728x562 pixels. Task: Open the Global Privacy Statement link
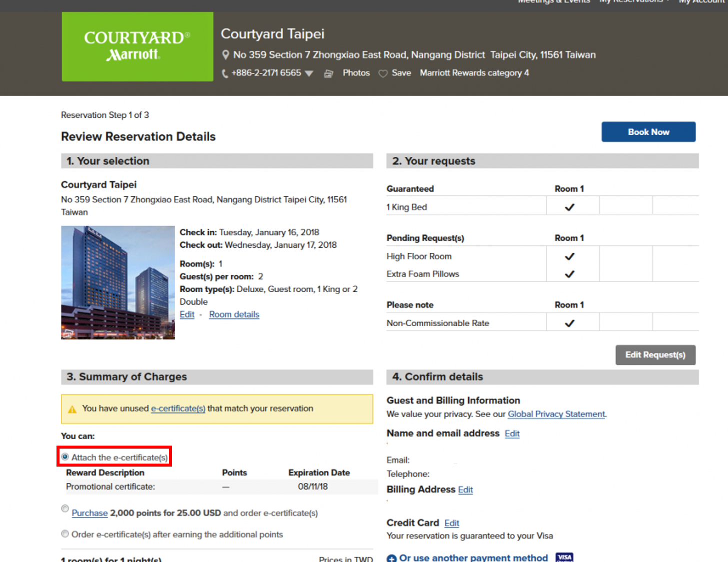pyautogui.click(x=556, y=414)
